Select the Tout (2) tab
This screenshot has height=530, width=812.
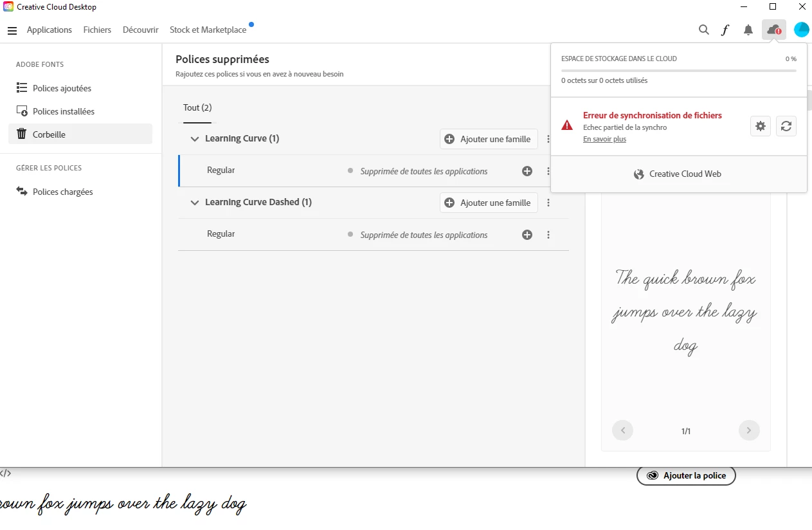(197, 107)
